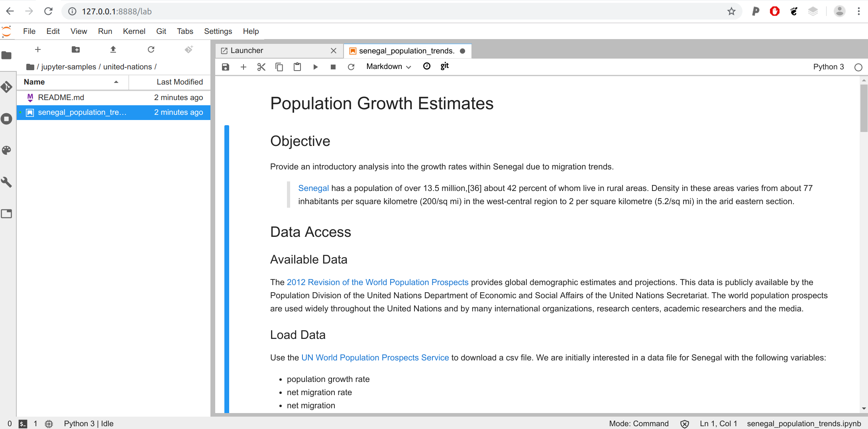Close the Launcher tab
The image size is (868, 429).
334,51
